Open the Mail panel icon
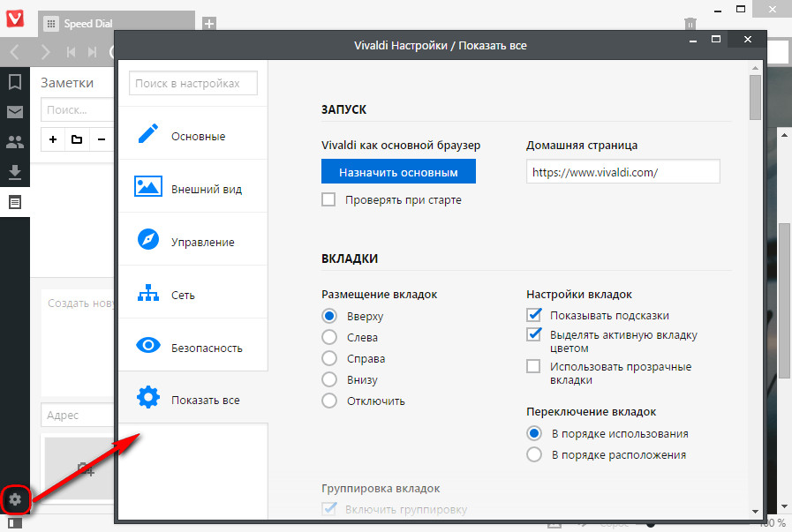Screen dimensions: 792x532 tap(15, 112)
